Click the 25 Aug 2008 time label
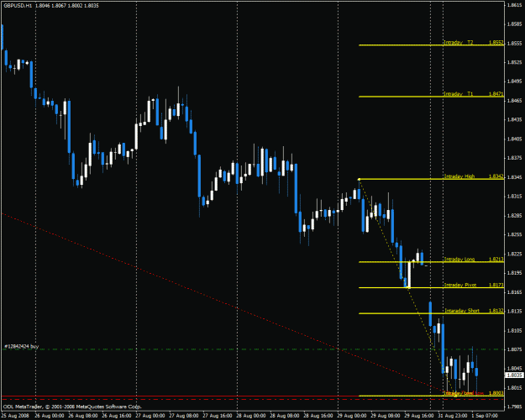 14,416
